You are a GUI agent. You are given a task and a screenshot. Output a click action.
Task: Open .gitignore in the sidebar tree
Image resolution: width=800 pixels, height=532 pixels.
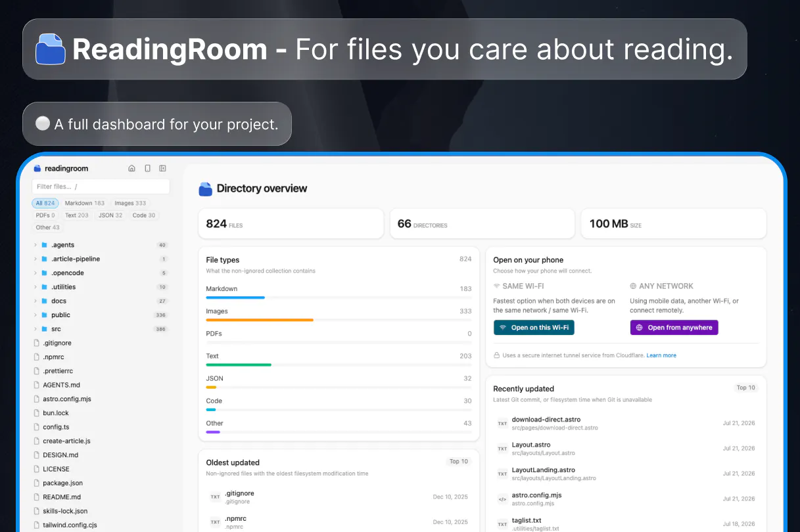(57, 343)
